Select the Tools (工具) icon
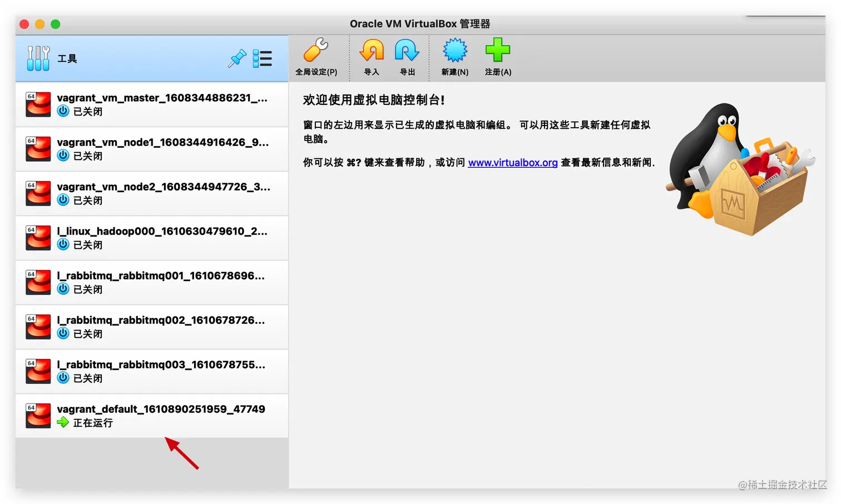The width and height of the screenshot is (841, 504). [x=38, y=58]
